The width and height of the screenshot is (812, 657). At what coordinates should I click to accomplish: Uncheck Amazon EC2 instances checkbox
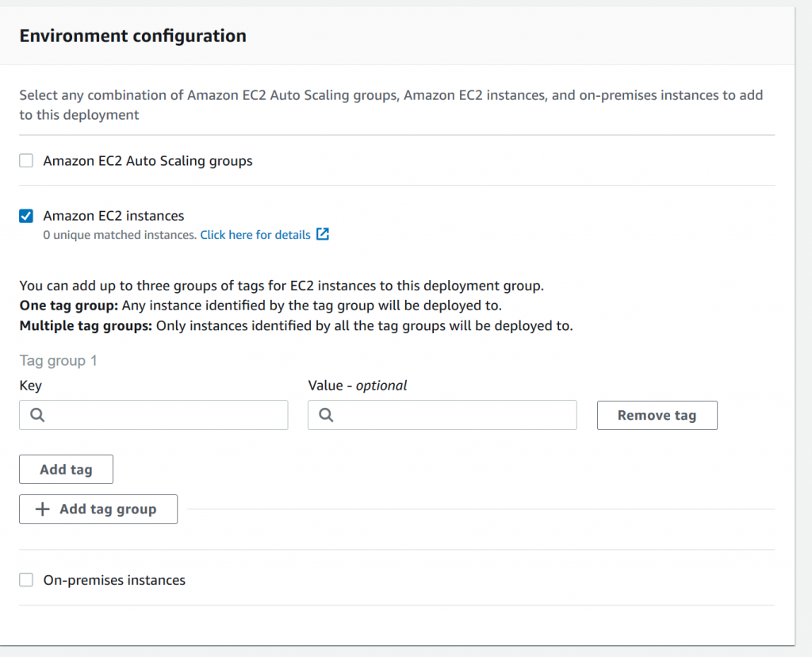point(26,216)
